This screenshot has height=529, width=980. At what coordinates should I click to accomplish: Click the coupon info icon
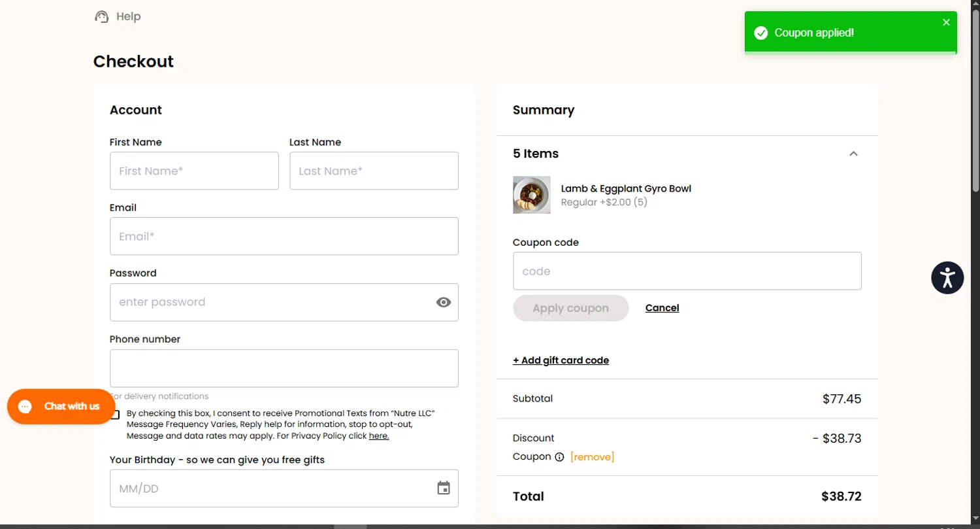559,457
